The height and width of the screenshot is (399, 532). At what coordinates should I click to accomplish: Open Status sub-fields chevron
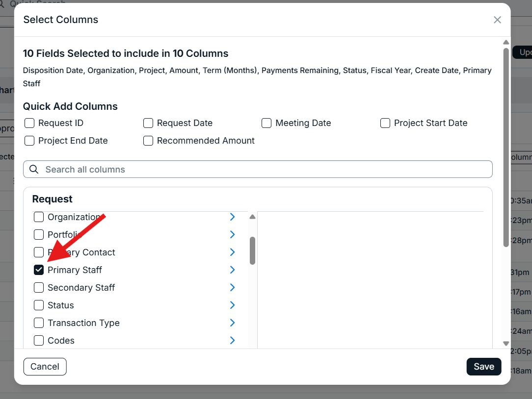233,305
